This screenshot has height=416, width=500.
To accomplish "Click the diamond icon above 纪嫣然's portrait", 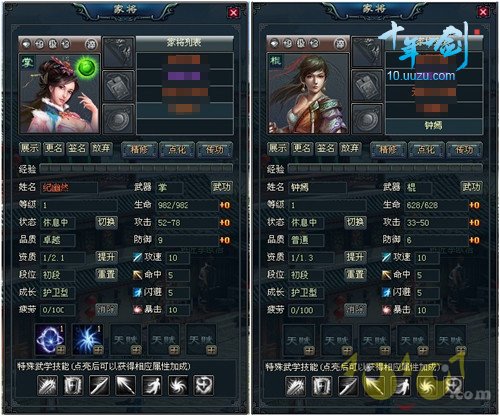I will (26, 44).
